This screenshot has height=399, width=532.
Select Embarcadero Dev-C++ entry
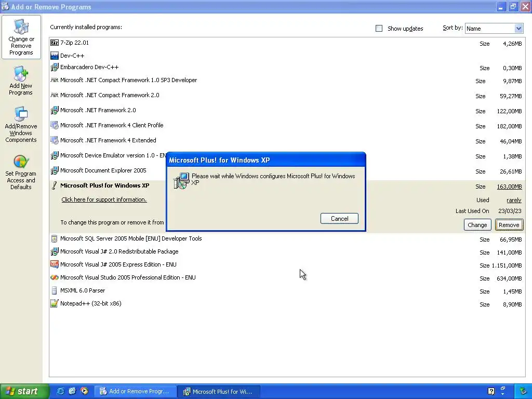click(x=287, y=67)
